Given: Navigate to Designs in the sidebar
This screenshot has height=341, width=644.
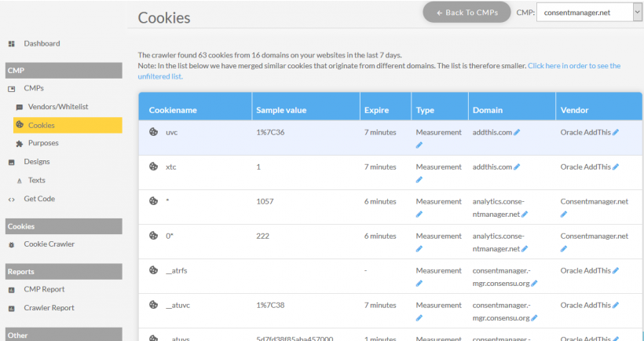Looking at the screenshot, I should tap(37, 162).
